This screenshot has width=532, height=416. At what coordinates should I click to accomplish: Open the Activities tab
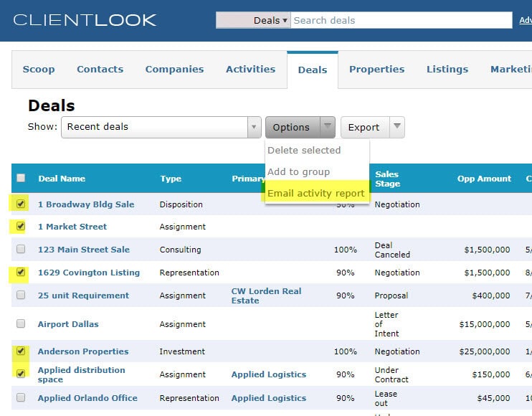tap(251, 70)
